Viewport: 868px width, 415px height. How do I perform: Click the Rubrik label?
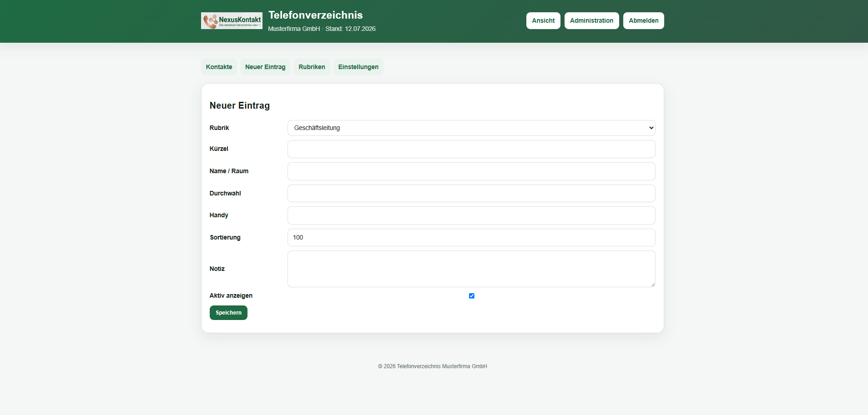pyautogui.click(x=219, y=128)
